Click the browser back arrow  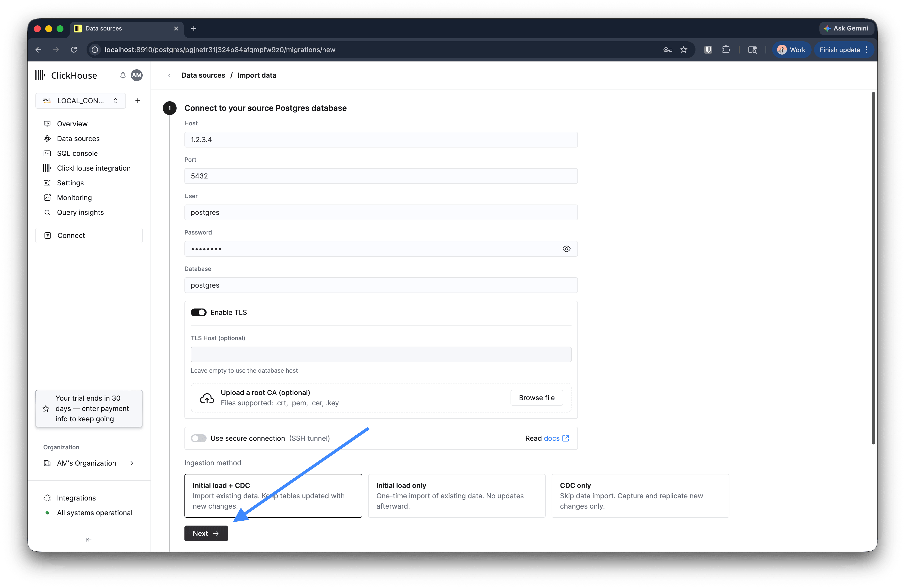click(38, 50)
